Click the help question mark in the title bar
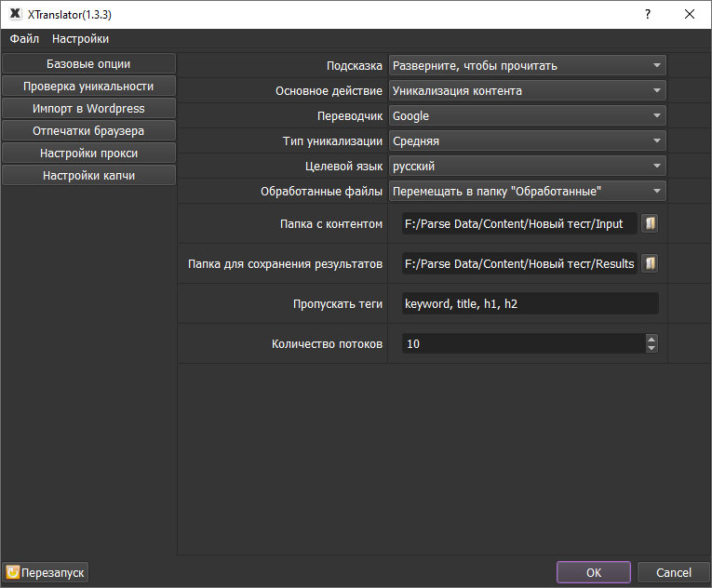Image resolution: width=712 pixels, height=588 pixels. [648, 15]
